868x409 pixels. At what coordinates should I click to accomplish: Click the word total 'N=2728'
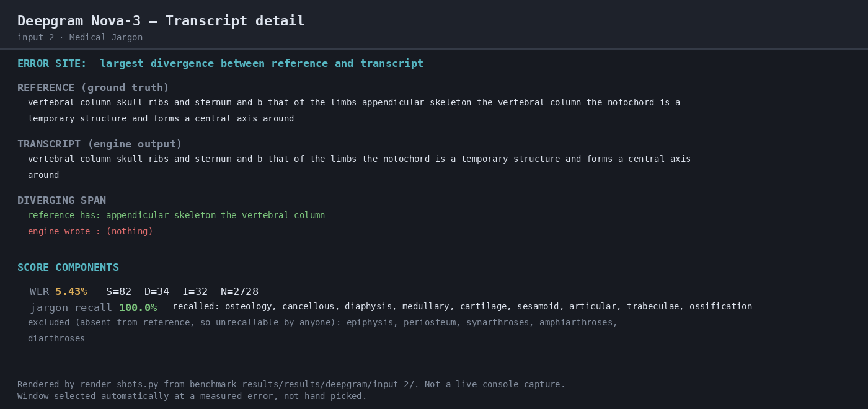point(239,292)
